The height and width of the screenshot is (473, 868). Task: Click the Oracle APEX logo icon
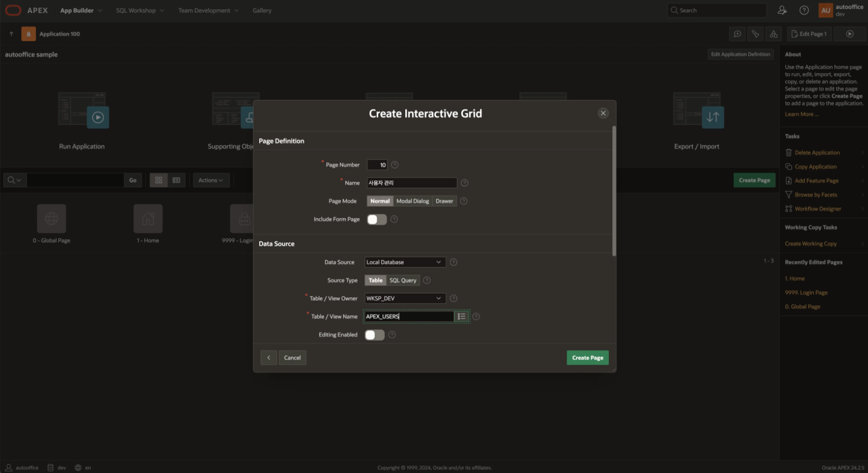13,10
